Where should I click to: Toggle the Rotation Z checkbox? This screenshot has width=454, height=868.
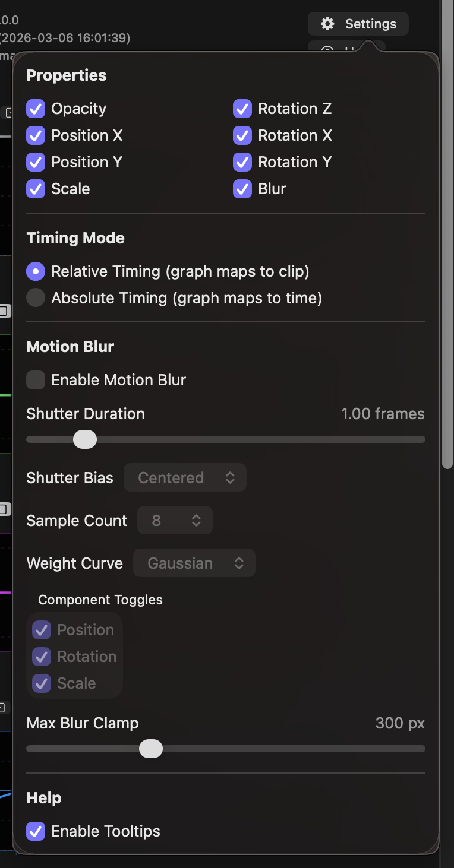pos(242,109)
